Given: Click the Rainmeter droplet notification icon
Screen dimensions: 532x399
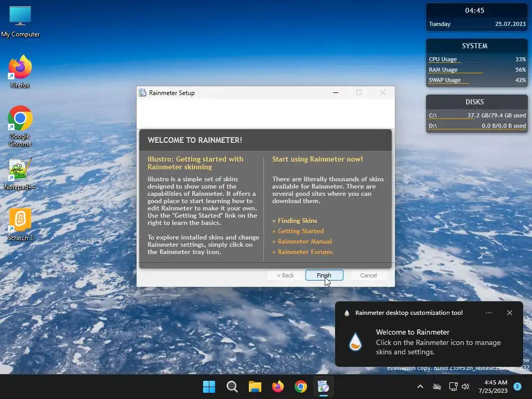Looking at the screenshot, I should point(355,342).
